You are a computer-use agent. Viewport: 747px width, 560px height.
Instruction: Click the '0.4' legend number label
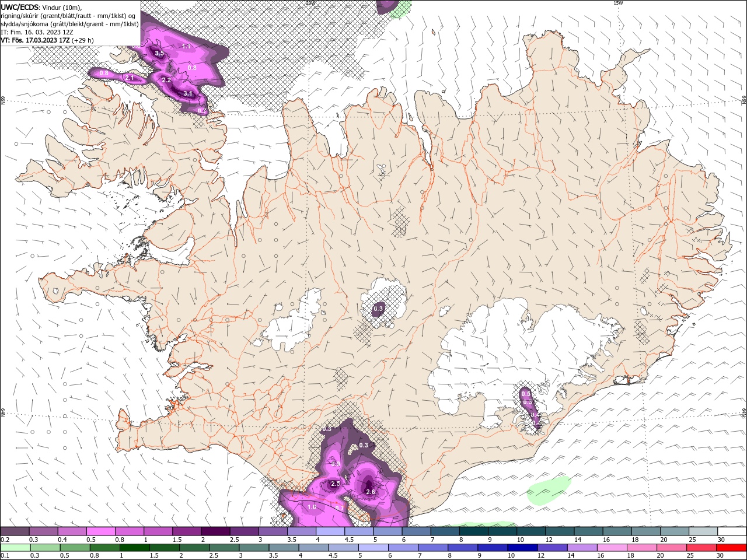coord(62,540)
